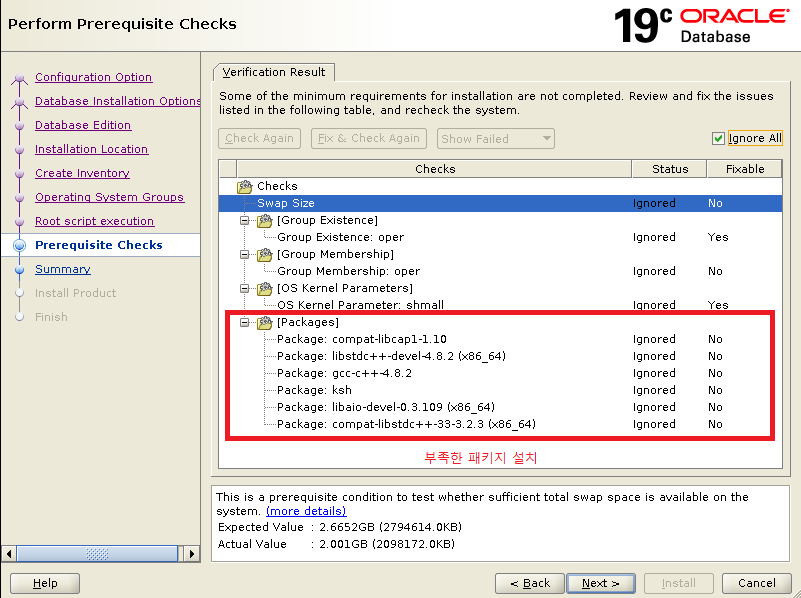This screenshot has height=598, width=801.
Task: Select Package: libstdc++-devel-4.8.2 row
Action: pos(501,356)
